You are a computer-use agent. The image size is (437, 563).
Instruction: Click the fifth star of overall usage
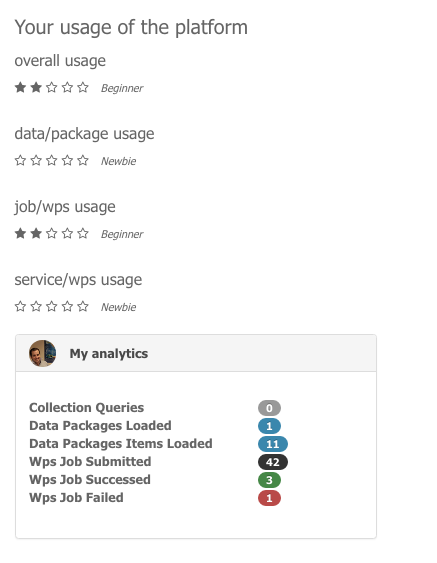83,87
